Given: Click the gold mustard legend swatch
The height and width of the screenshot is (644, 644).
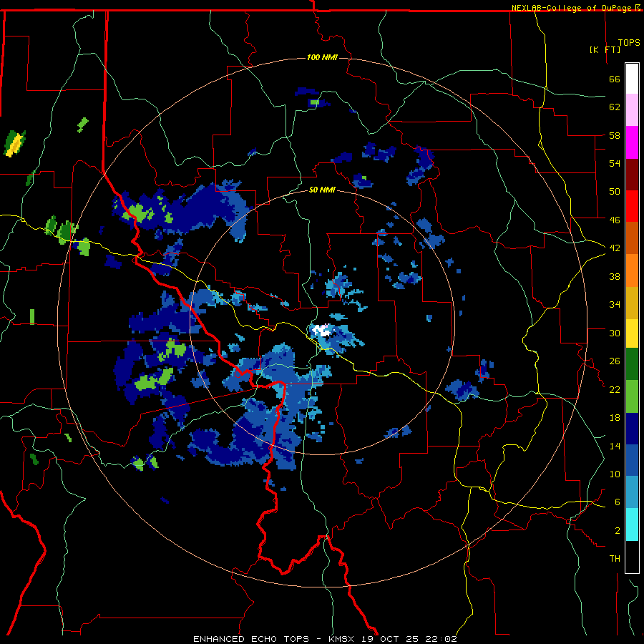Looking at the screenshot, I should (632, 303).
